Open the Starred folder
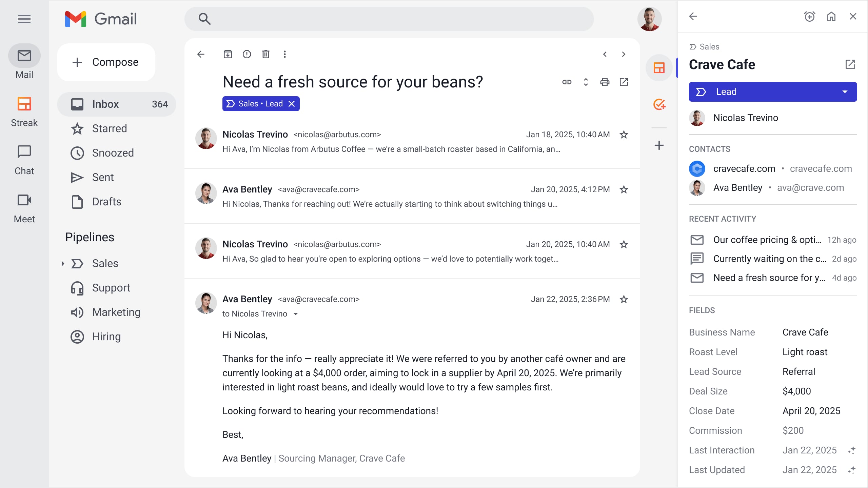 [109, 128]
